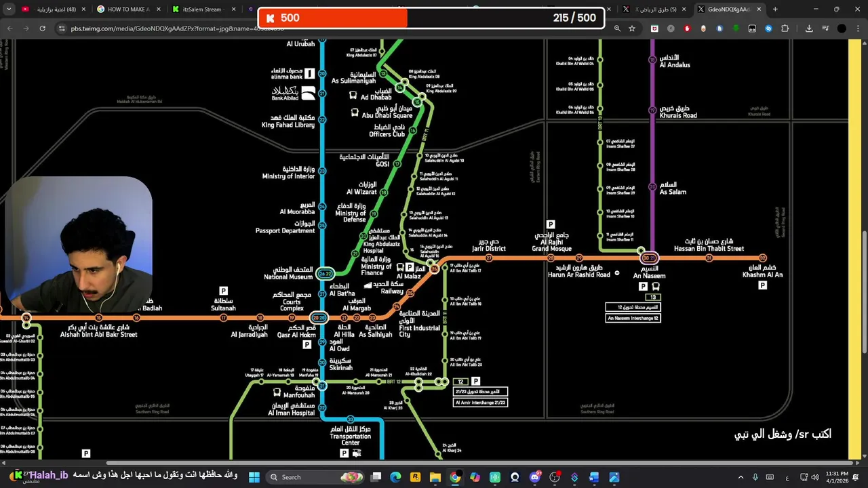Open the Extensions puzzle-piece menu

pos(785,28)
